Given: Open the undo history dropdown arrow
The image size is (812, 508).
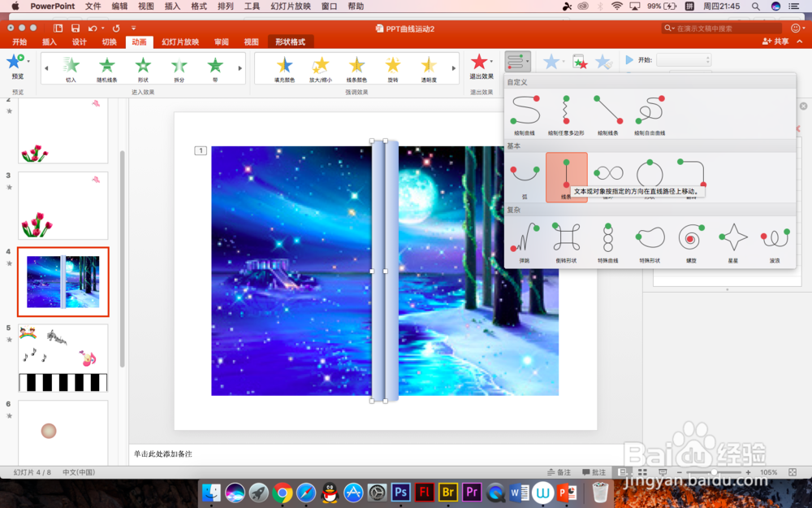Looking at the screenshot, I should (x=102, y=28).
